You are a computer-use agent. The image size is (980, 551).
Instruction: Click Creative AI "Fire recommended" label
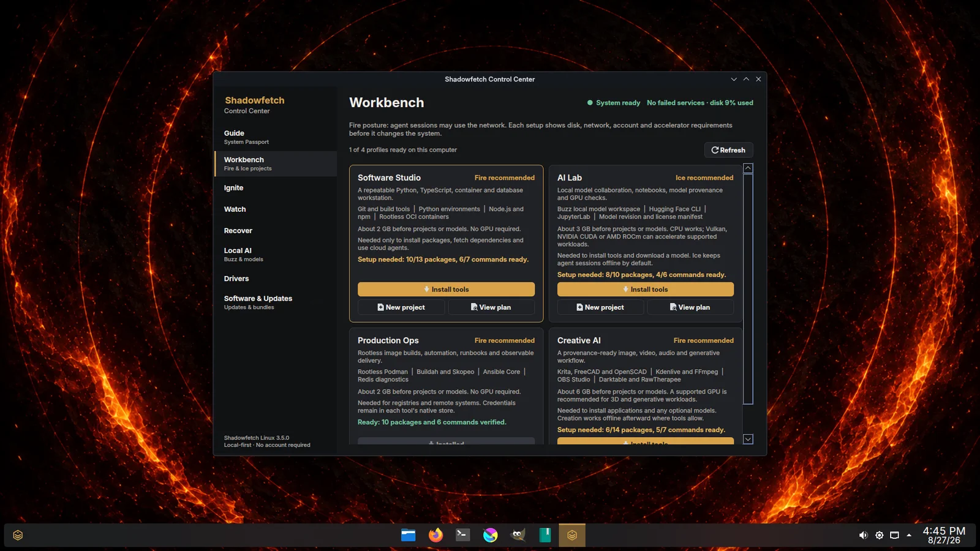coord(704,341)
